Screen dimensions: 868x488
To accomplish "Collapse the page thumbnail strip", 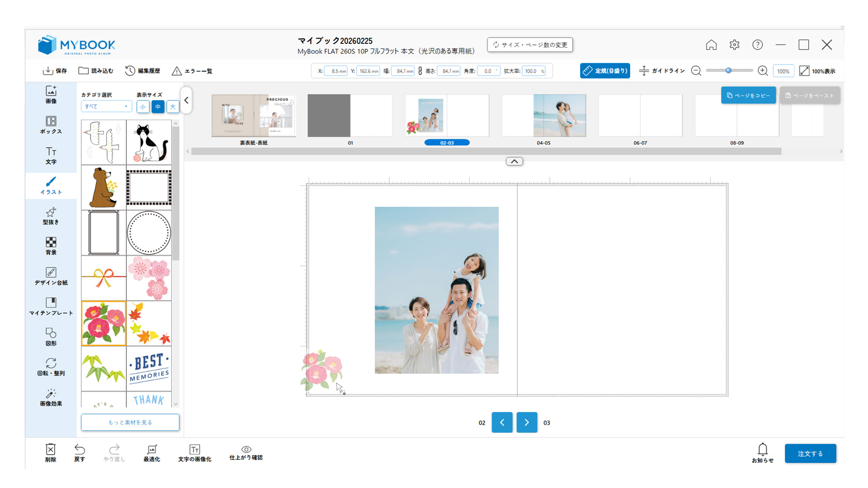I will pos(515,161).
